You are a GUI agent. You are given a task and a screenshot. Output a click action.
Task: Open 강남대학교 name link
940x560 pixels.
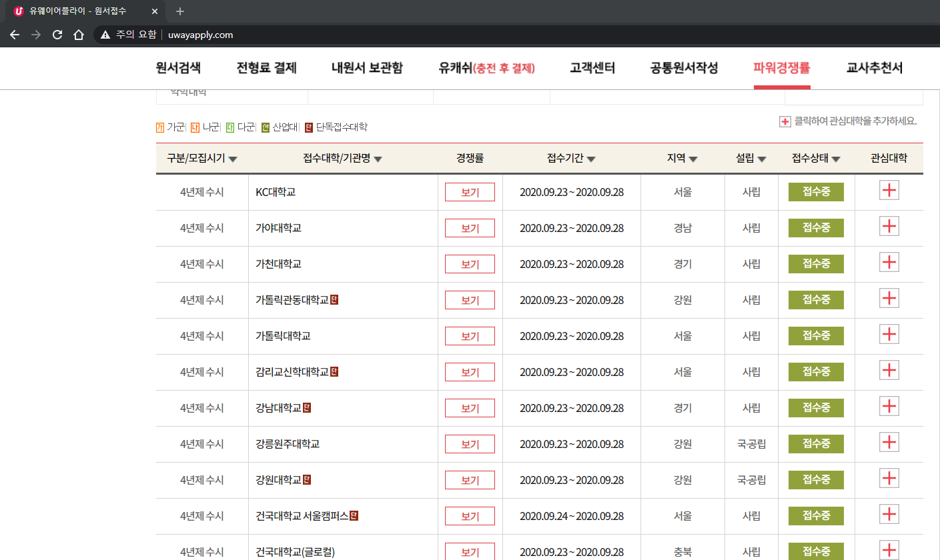click(x=278, y=408)
